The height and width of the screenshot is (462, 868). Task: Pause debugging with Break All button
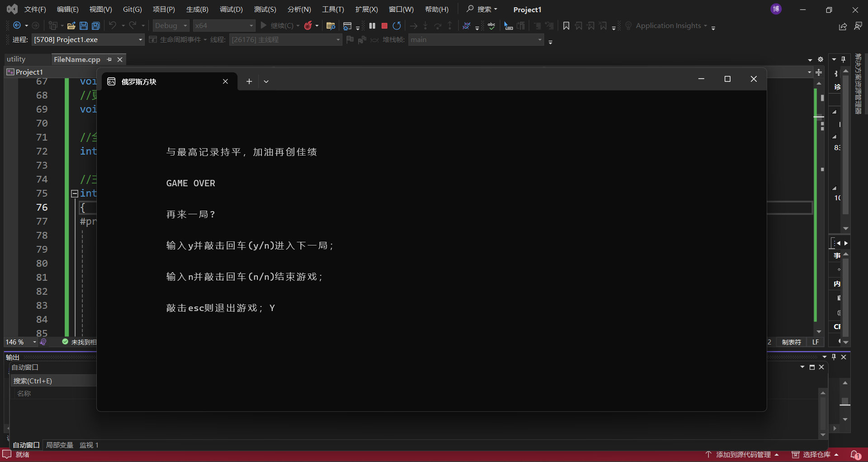[x=372, y=26]
